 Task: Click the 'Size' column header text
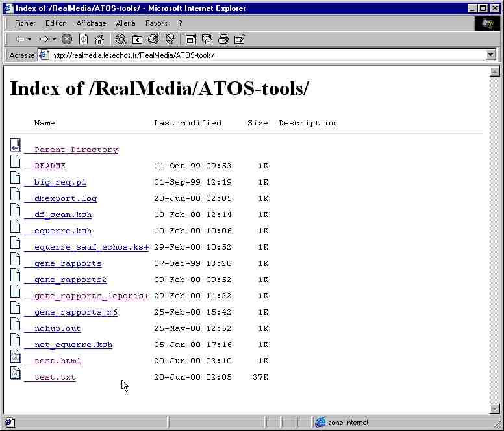point(258,123)
